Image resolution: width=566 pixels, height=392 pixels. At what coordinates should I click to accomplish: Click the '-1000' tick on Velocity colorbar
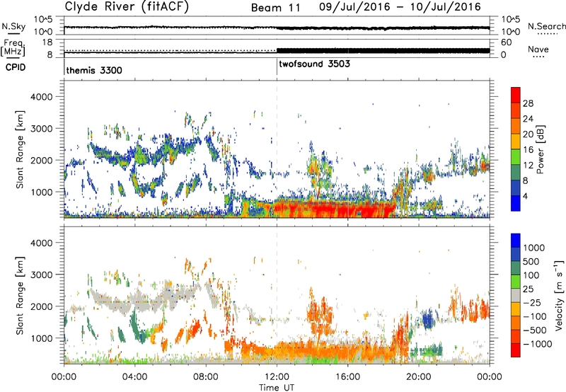pyautogui.click(x=538, y=344)
